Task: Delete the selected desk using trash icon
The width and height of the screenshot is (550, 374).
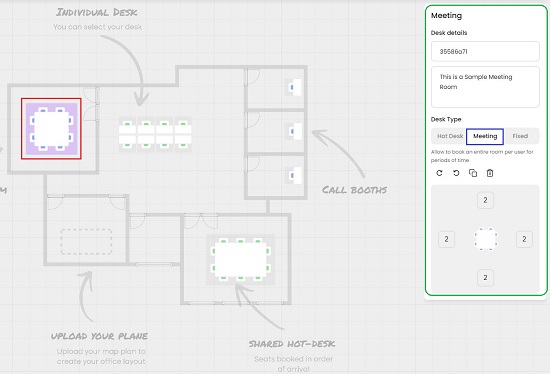Action: click(x=490, y=173)
